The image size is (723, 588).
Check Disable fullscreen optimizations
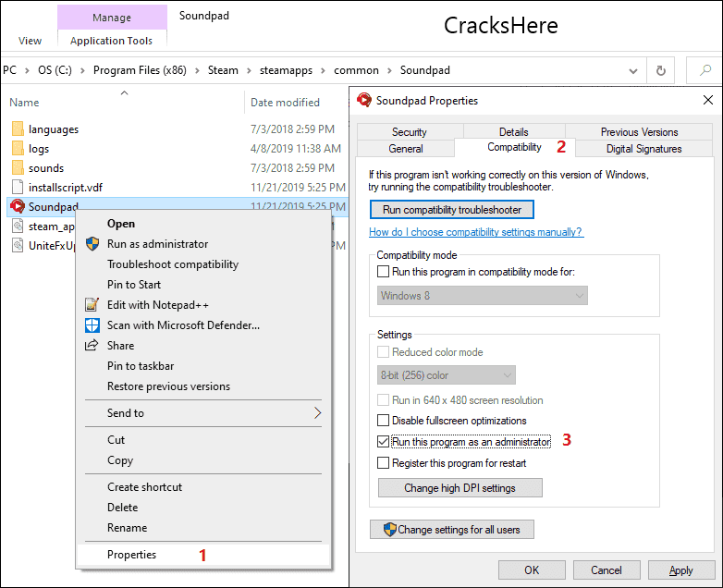(x=383, y=420)
